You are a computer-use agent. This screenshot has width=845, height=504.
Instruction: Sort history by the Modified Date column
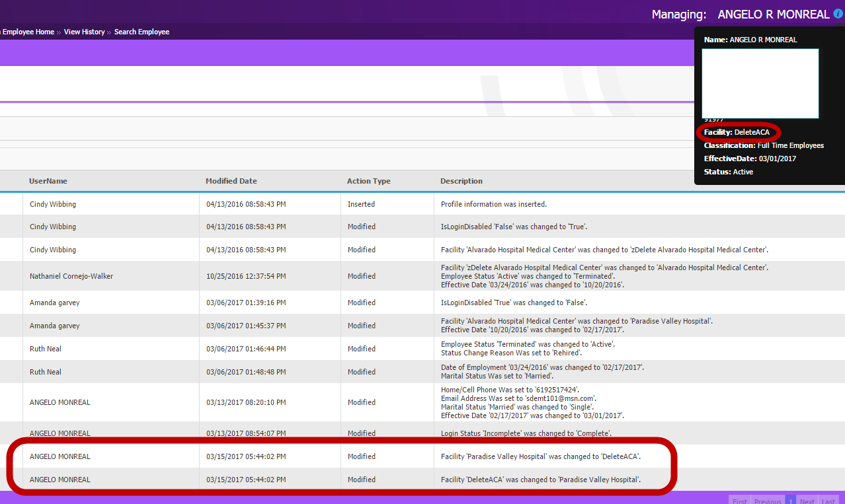point(231,180)
